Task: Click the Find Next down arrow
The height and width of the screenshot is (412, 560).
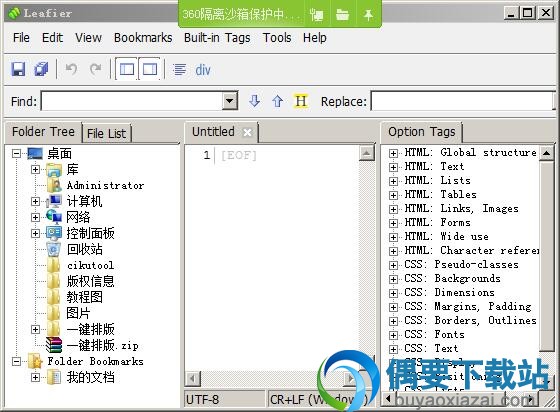Action: tap(254, 101)
